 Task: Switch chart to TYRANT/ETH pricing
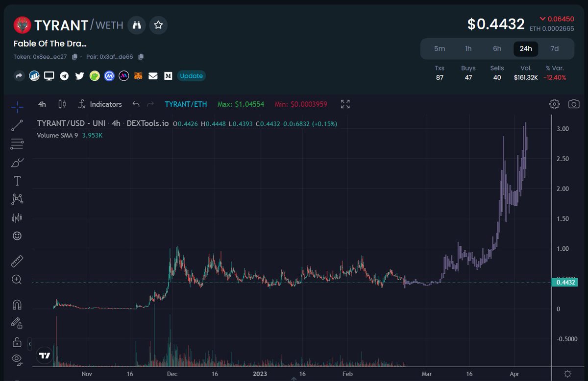pos(186,104)
